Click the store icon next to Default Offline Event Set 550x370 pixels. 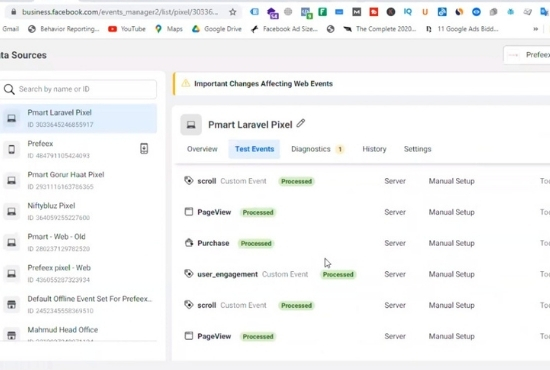[12, 304]
